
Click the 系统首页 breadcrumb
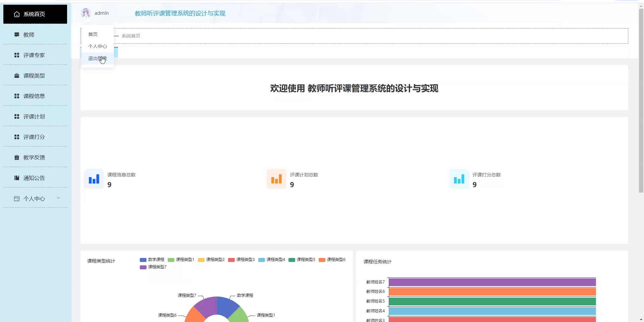pos(131,36)
